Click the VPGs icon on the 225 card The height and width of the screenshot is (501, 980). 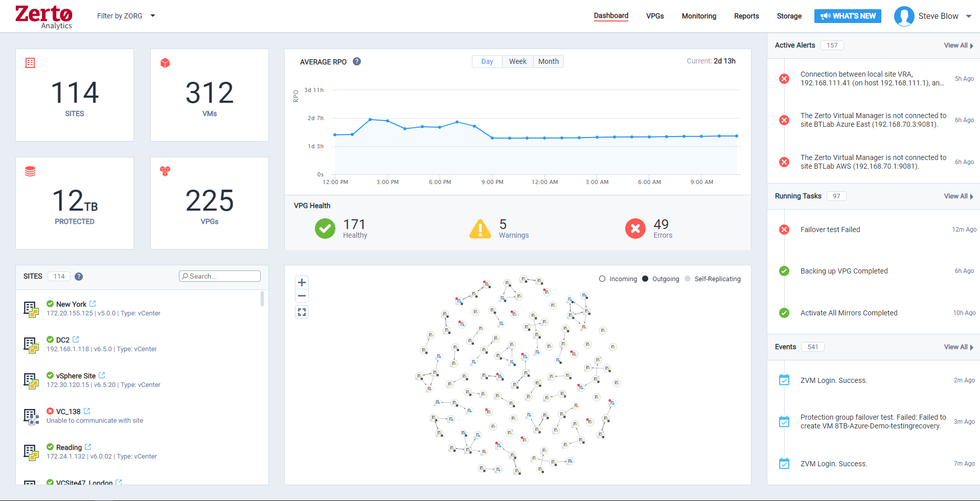coord(165,171)
